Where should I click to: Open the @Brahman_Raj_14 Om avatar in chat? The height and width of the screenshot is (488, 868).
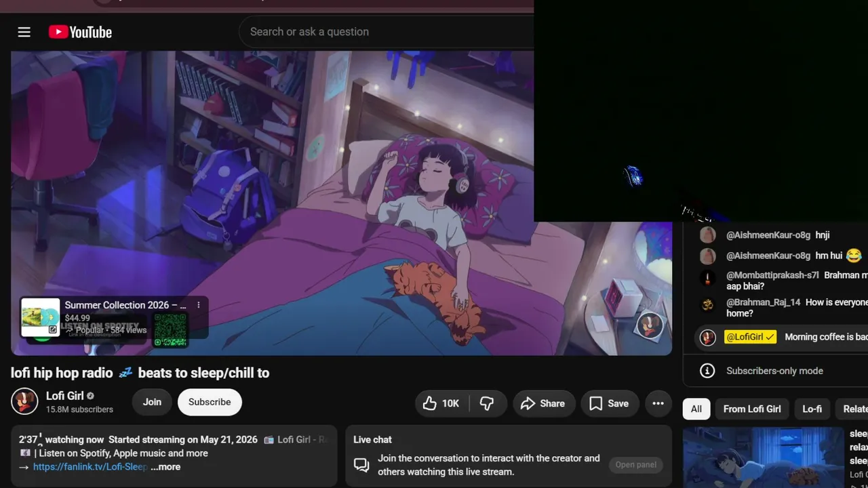[707, 304]
